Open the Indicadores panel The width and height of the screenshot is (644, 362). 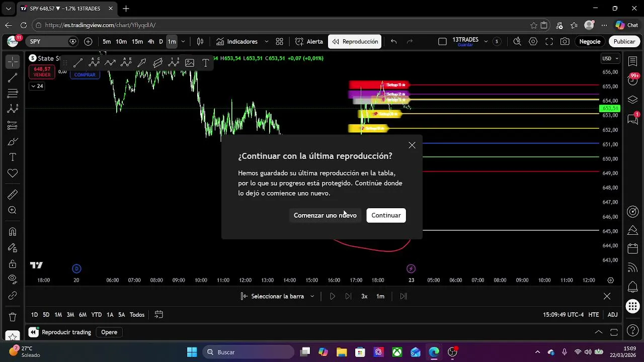click(x=237, y=42)
